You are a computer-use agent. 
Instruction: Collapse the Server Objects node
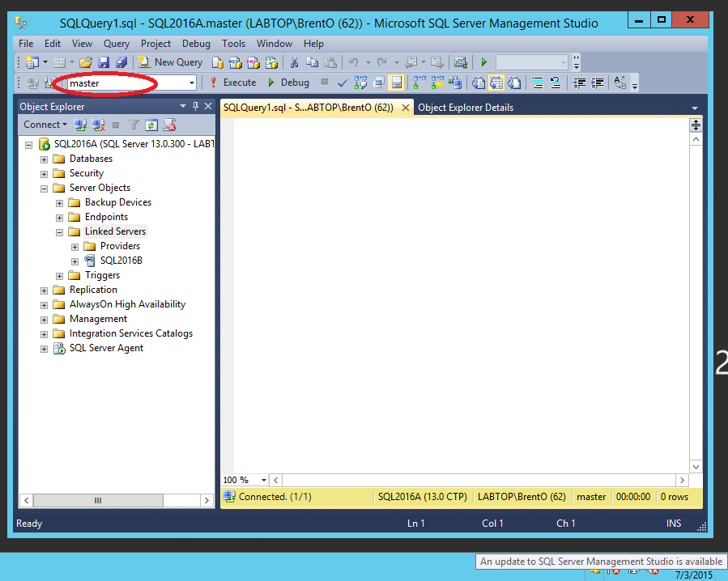44,189
